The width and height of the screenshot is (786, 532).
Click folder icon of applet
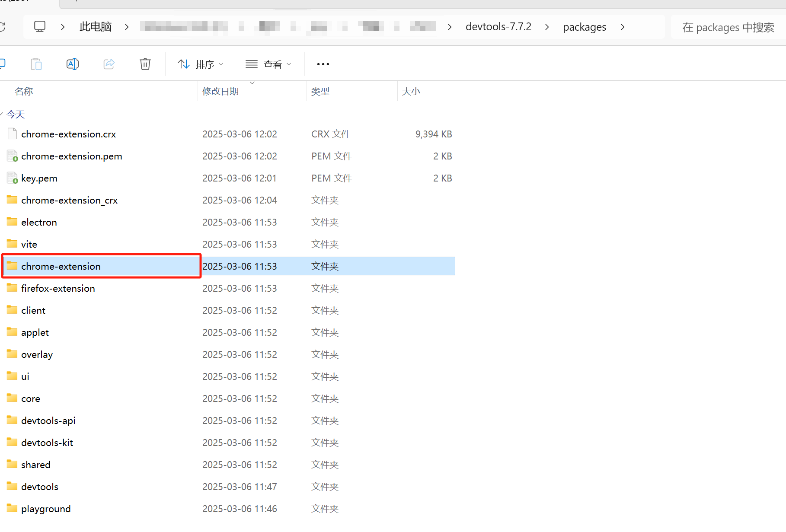tap(12, 331)
